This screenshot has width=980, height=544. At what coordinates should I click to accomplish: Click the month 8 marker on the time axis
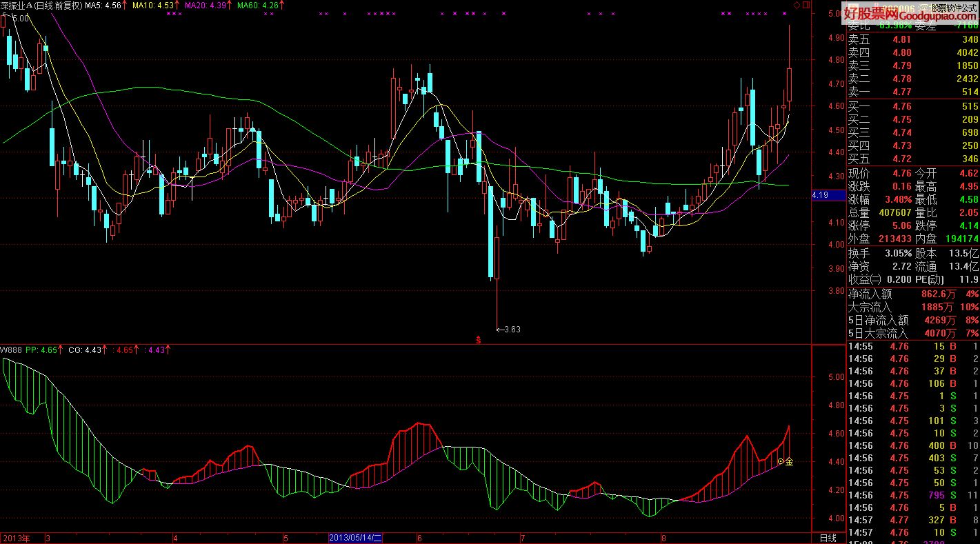point(663,538)
